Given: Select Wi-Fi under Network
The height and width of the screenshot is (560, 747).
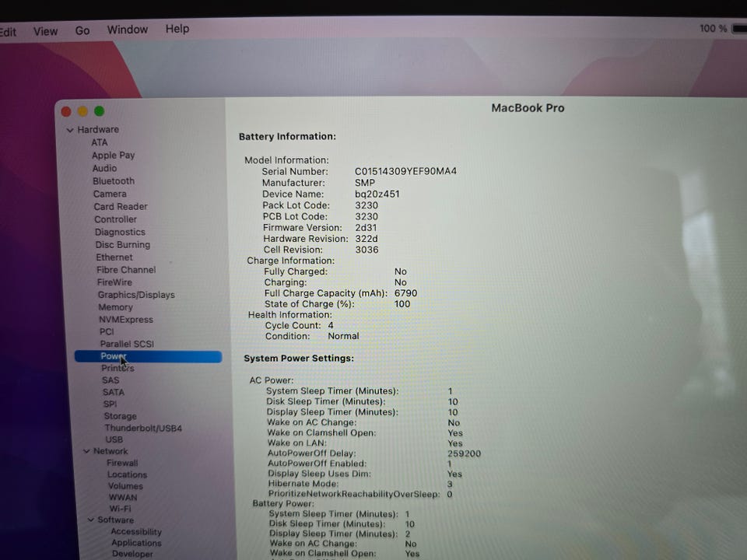Looking at the screenshot, I should (x=120, y=509).
